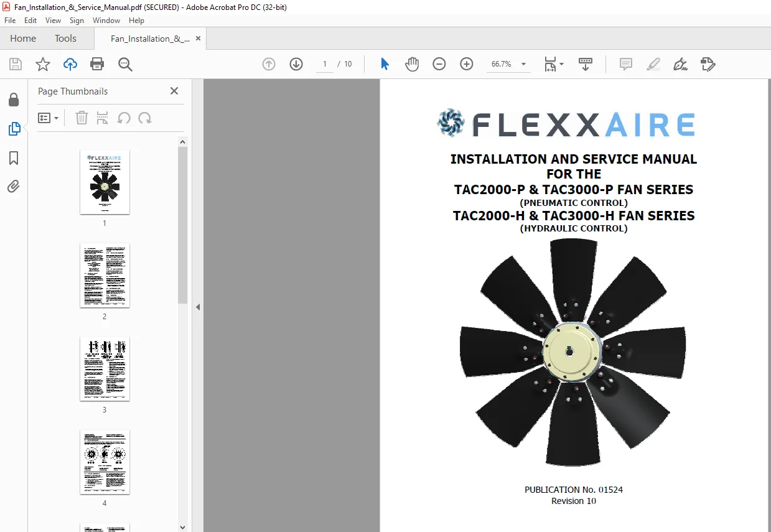Close the Page Thumbnails panel
771x532 pixels.
[174, 91]
